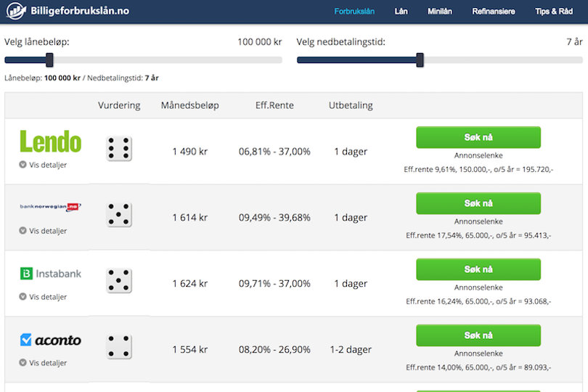The image size is (588, 392).
Task: Open the Refinansiere menu item
Action: 493,12
